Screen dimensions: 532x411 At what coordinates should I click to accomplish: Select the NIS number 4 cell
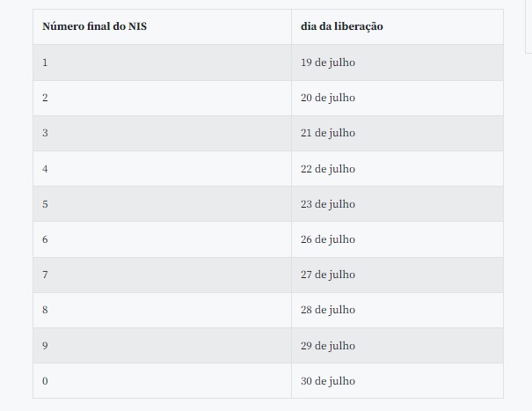pos(45,168)
